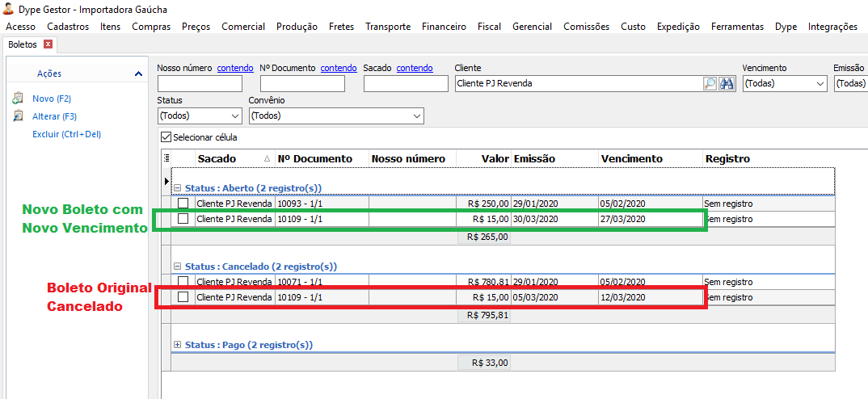
Task: Open the Fiscal menu
Action: tap(489, 27)
